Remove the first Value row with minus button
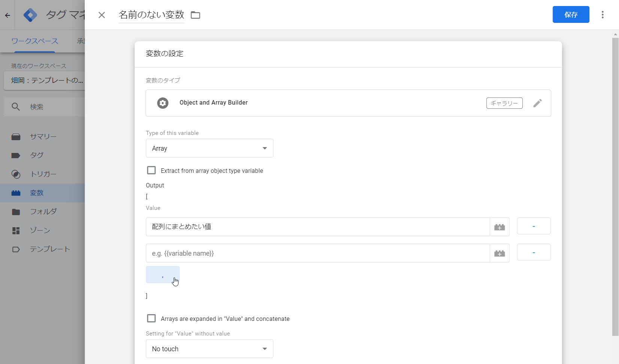This screenshot has height=364, width=619. [534, 226]
